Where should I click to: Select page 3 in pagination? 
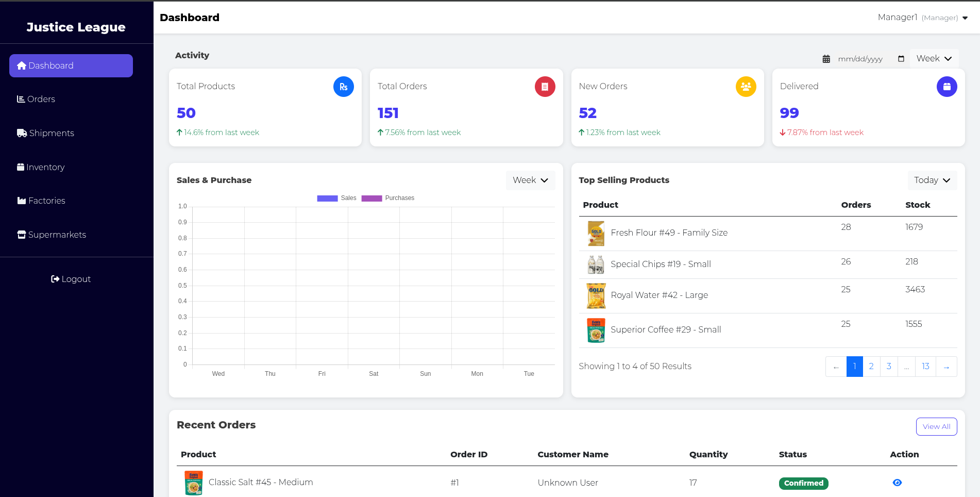(889, 367)
